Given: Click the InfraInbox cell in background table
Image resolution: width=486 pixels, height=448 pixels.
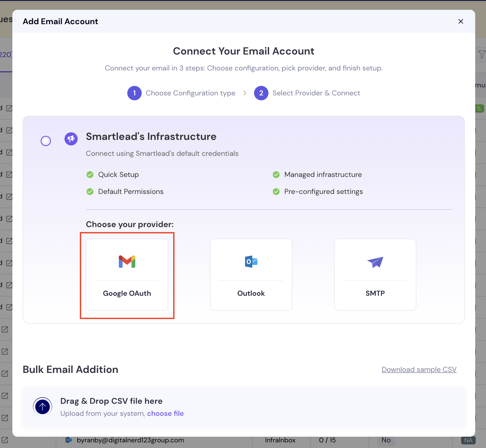Looking at the screenshot, I should point(280,440).
